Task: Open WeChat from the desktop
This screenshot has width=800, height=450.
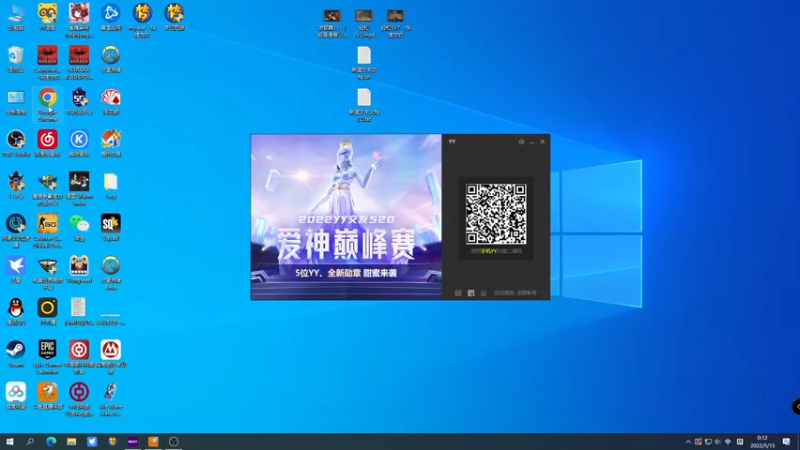Action: (79, 228)
